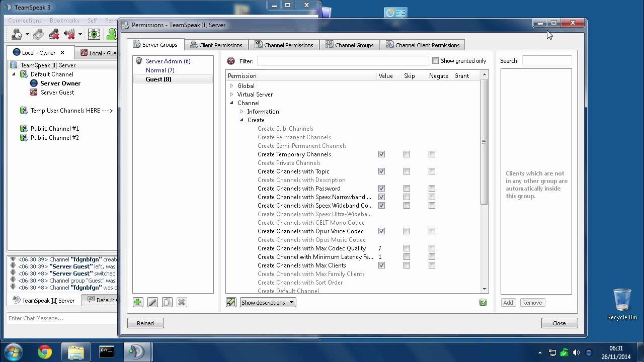644x362 pixels.
Task: Close the Local - Owner tab with X
Action: coord(62,52)
